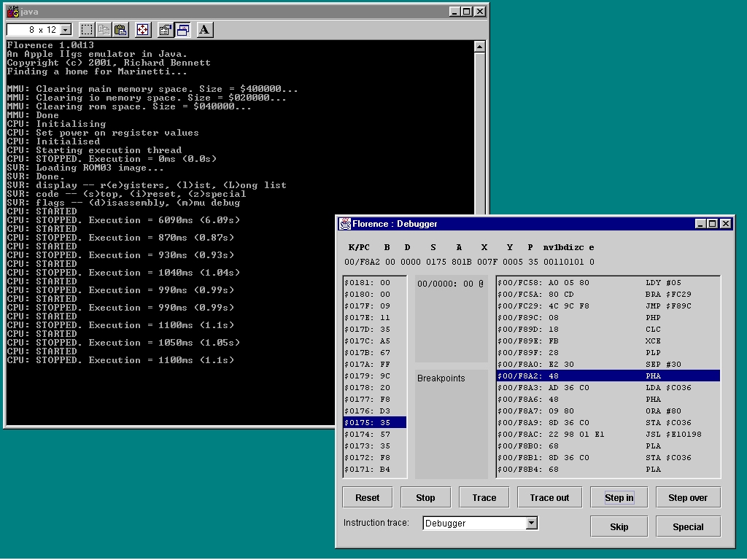
Task: Select stack row $0174: 57
Action: click(375, 435)
